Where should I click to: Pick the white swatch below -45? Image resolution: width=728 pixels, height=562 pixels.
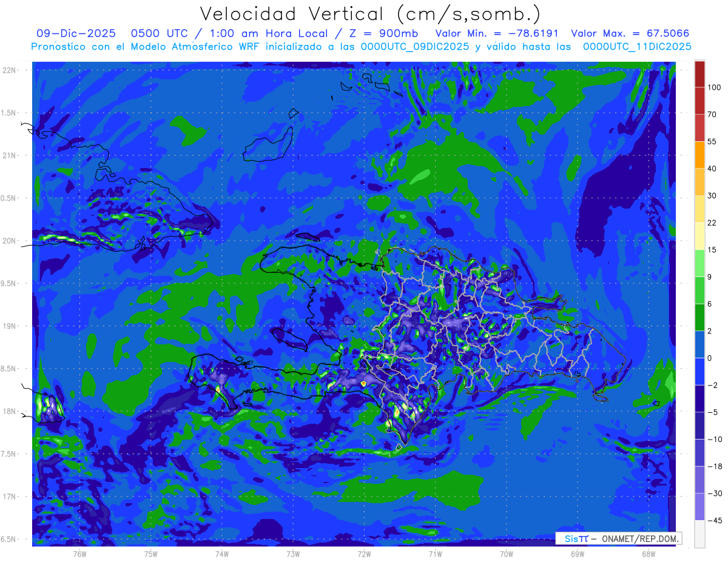699,534
